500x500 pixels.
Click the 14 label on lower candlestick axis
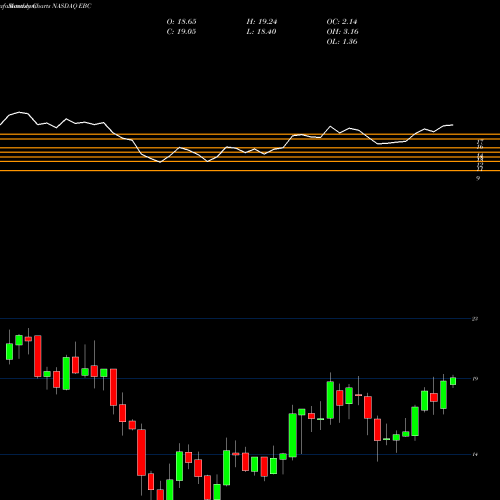(475, 454)
